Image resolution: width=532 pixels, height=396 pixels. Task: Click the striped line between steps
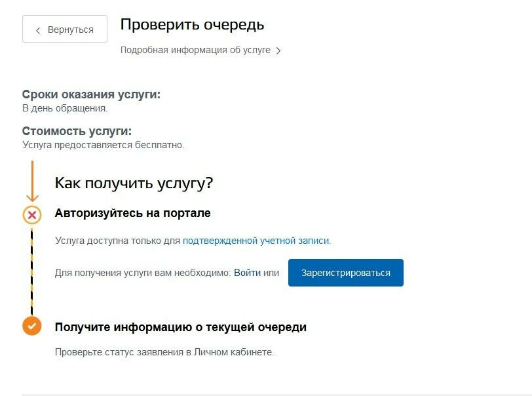click(32, 271)
